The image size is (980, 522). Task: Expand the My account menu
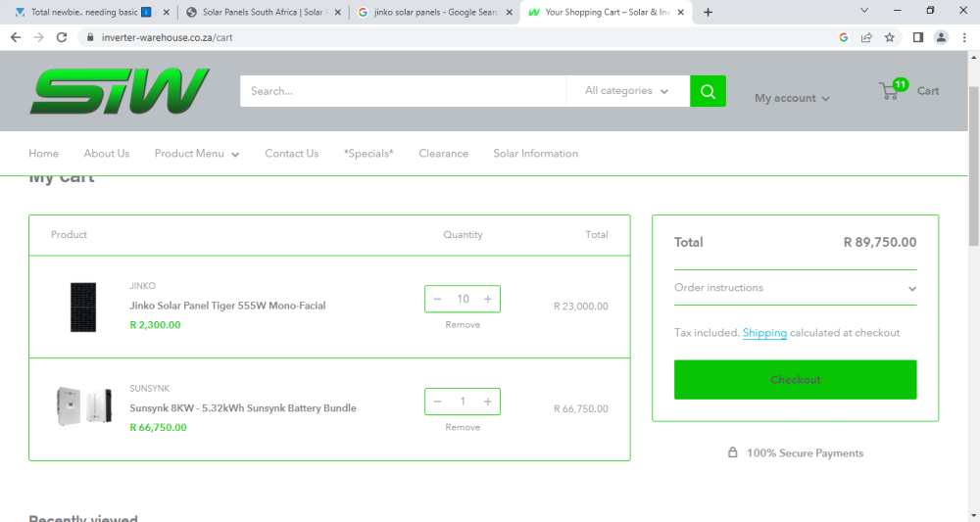792,98
